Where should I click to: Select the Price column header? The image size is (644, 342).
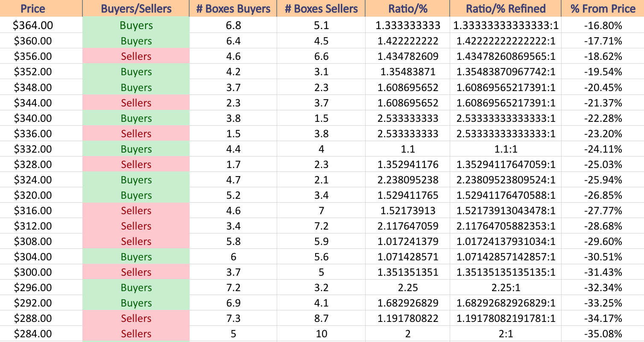41,9
